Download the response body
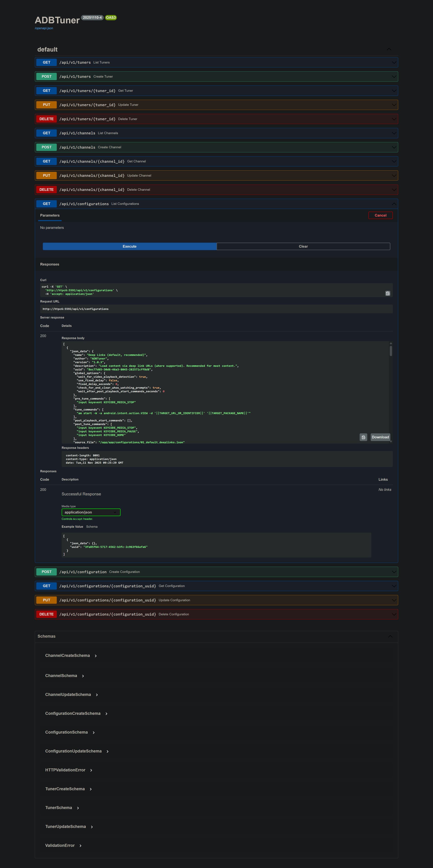The width and height of the screenshot is (433, 868). click(380, 437)
